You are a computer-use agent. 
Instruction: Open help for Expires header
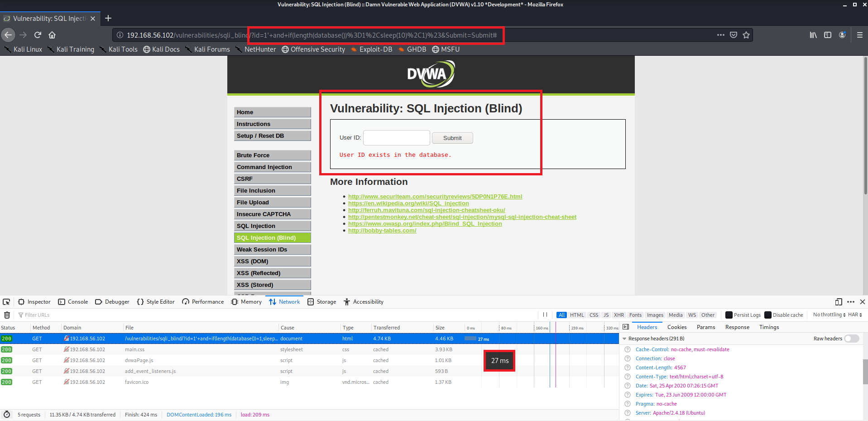click(x=628, y=395)
